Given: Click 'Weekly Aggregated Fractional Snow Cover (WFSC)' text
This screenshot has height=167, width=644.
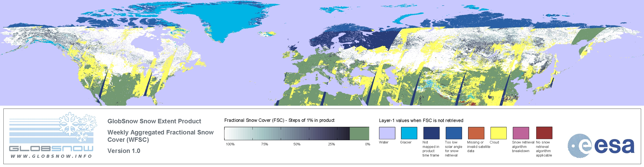Looking at the screenshot, I should 161,136.
